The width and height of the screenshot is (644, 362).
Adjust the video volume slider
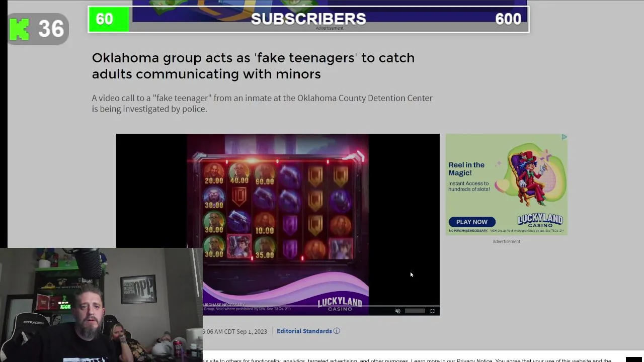click(415, 311)
